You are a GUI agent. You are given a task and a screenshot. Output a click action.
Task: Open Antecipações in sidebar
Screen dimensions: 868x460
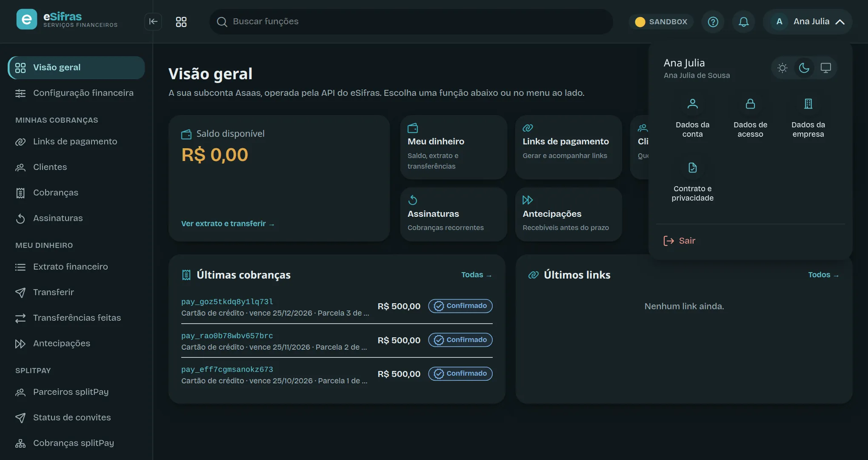77,343
